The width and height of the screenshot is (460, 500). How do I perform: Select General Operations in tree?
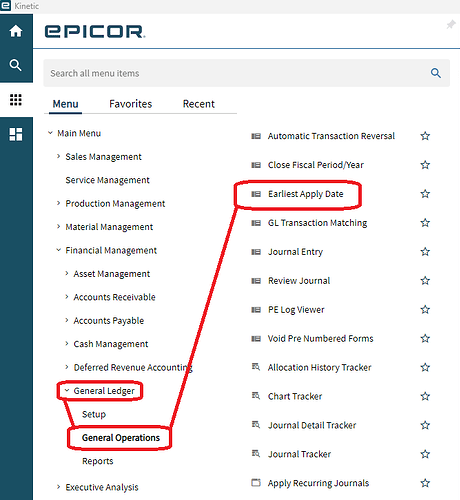(x=121, y=438)
